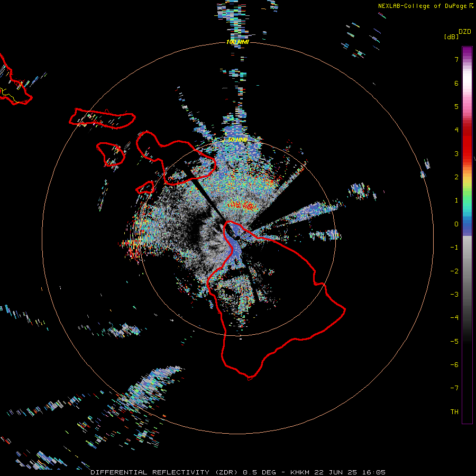This screenshot has width=476, height=476.
Task: Click the 7 value on the color scale
Action: 456,59
